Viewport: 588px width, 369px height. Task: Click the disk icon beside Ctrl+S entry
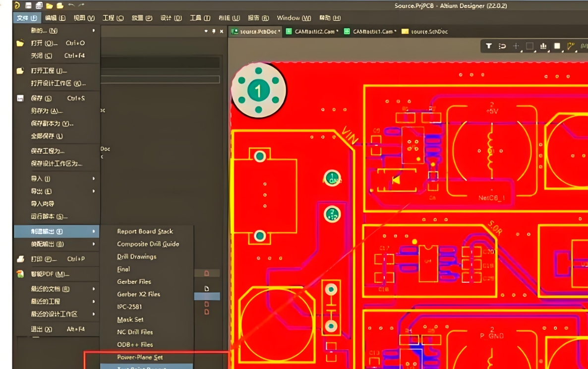click(x=20, y=98)
